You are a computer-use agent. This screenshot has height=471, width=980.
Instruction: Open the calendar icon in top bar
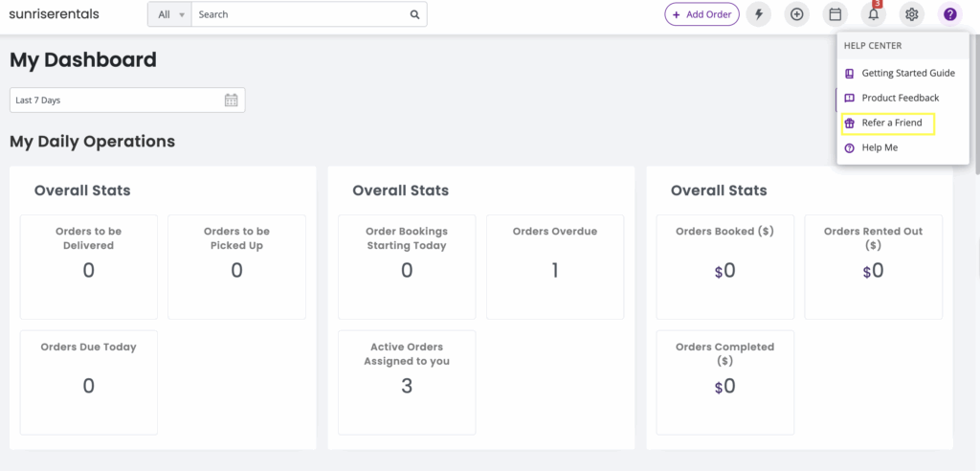point(835,14)
